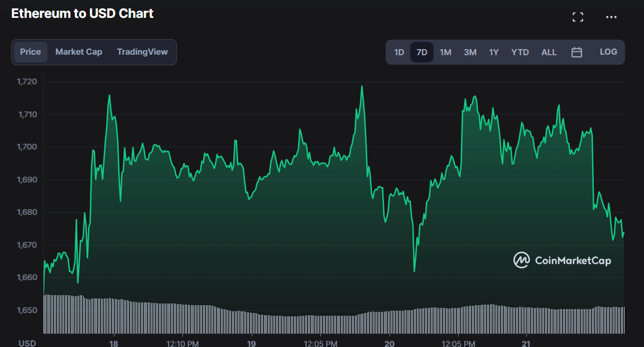The width and height of the screenshot is (644, 347).
Task: Choose the 3M time range
Action: (x=470, y=52)
